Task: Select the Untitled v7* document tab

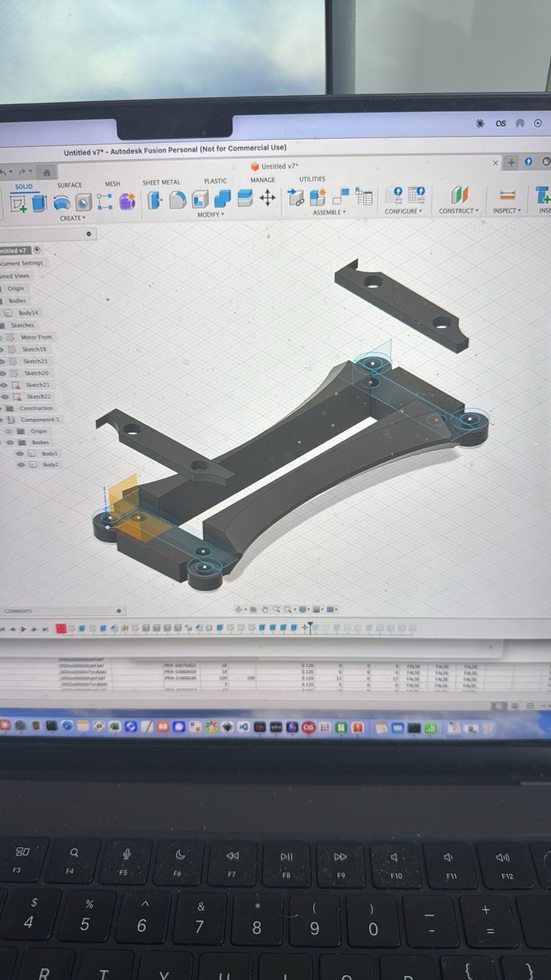Action: [274, 166]
